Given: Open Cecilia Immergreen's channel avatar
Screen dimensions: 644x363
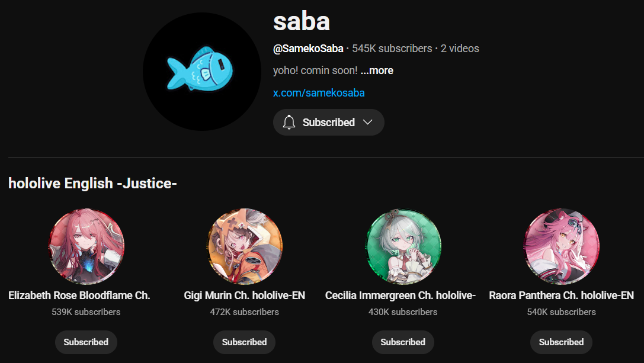Looking at the screenshot, I should coord(403,246).
